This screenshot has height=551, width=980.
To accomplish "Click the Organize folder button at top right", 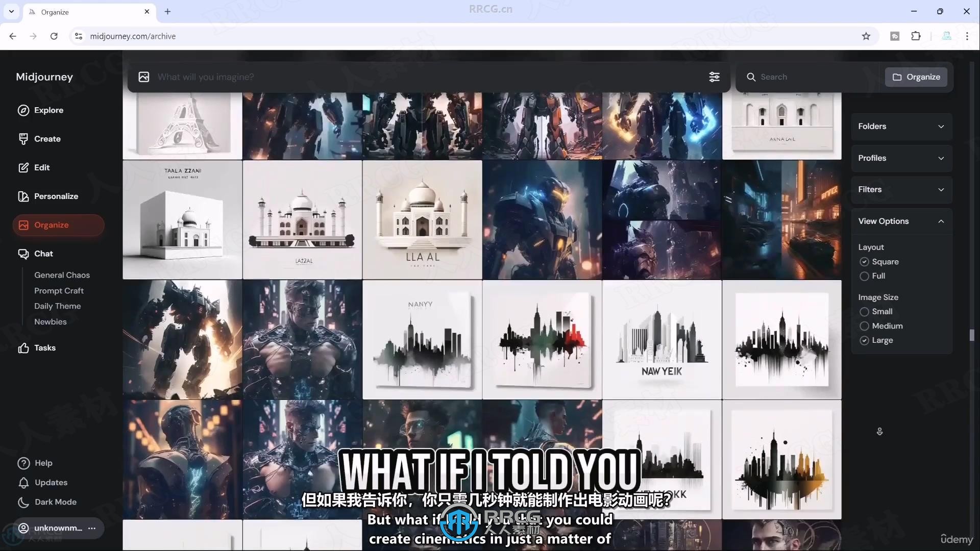I will [x=916, y=77].
